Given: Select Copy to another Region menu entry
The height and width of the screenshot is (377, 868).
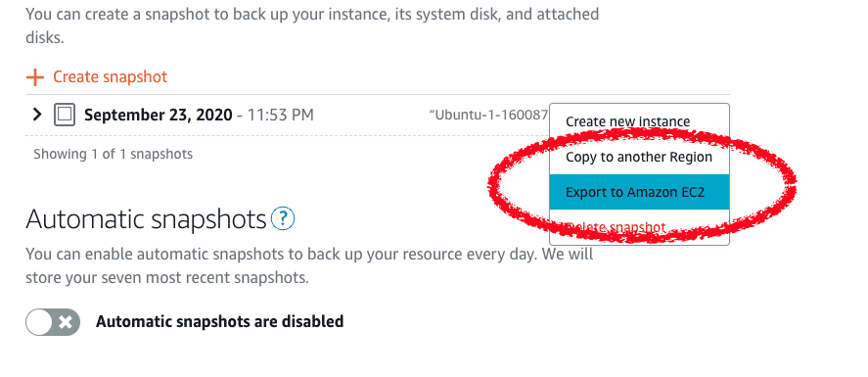Looking at the screenshot, I should click(x=639, y=157).
